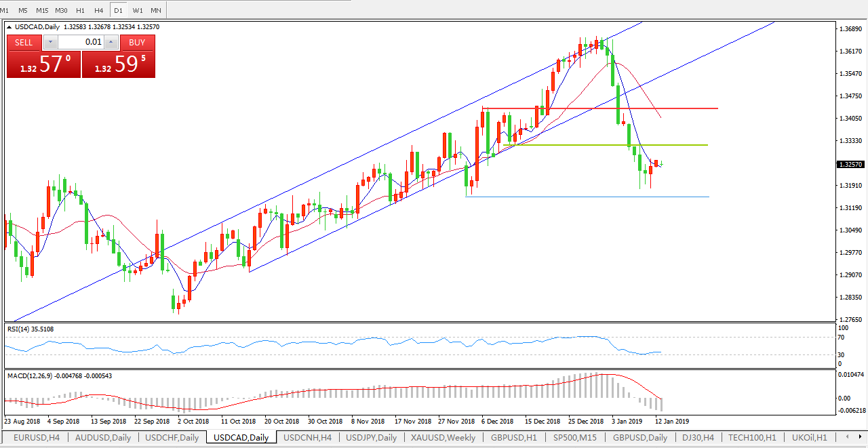Toggle the D1 daily timeframe button
The height and width of the screenshot is (448, 868).
[119, 10]
